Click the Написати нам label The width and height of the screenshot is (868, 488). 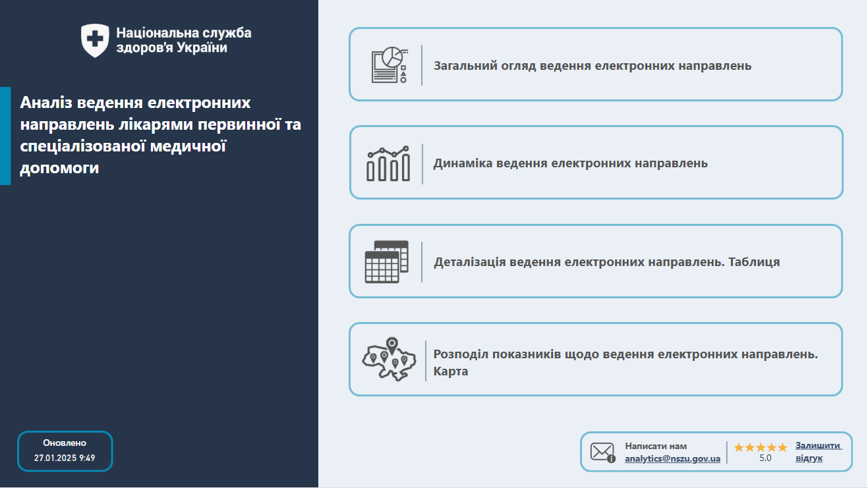pyautogui.click(x=656, y=446)
